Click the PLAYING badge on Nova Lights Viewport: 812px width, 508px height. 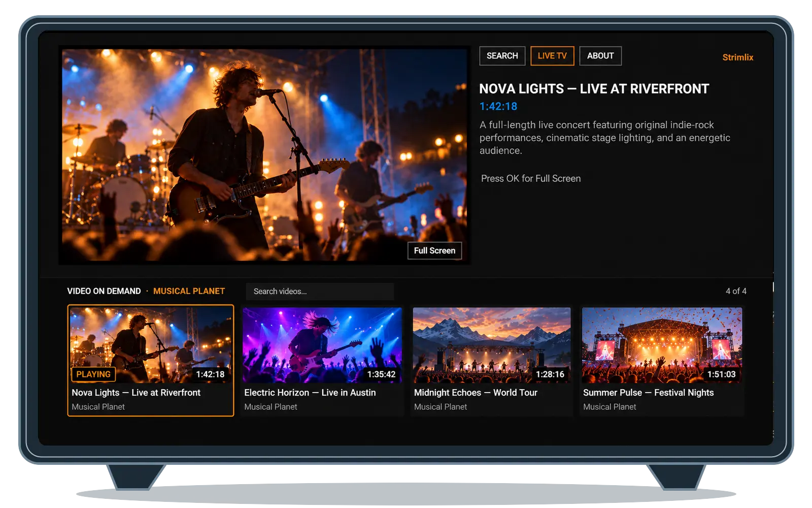click(x=93, y=374)
